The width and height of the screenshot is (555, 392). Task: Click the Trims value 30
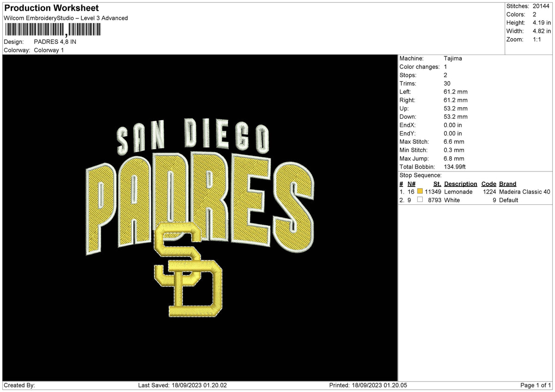coord(447,83)
